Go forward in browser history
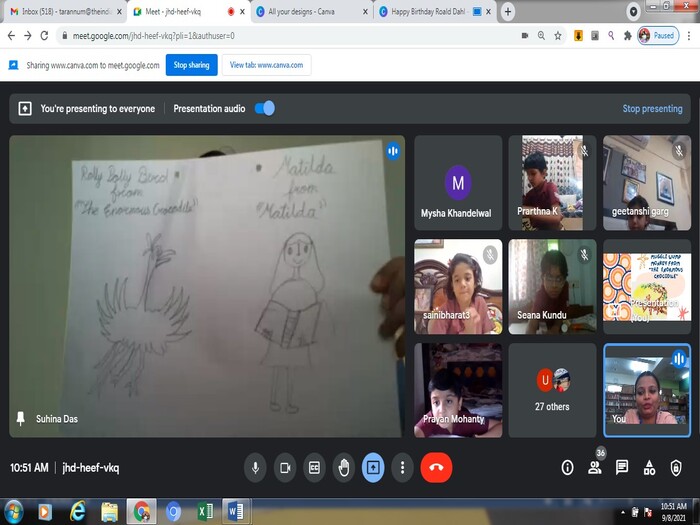Viewport: 700px width, 525px height. [28, 36]
